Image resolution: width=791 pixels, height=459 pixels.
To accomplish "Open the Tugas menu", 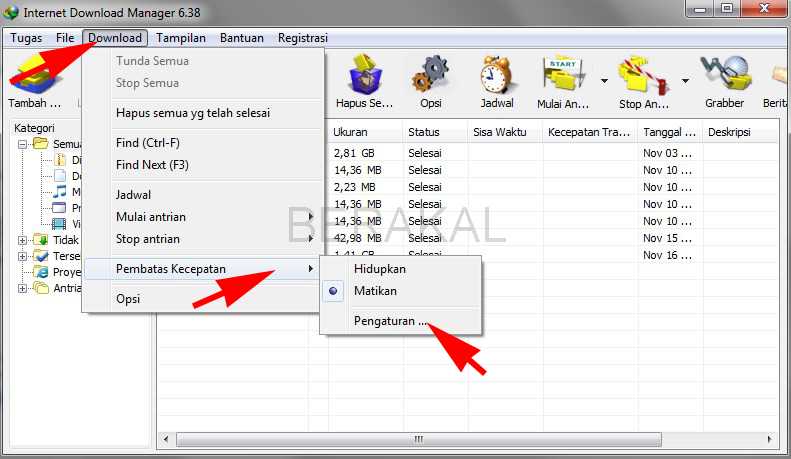I will pos(26,38).
